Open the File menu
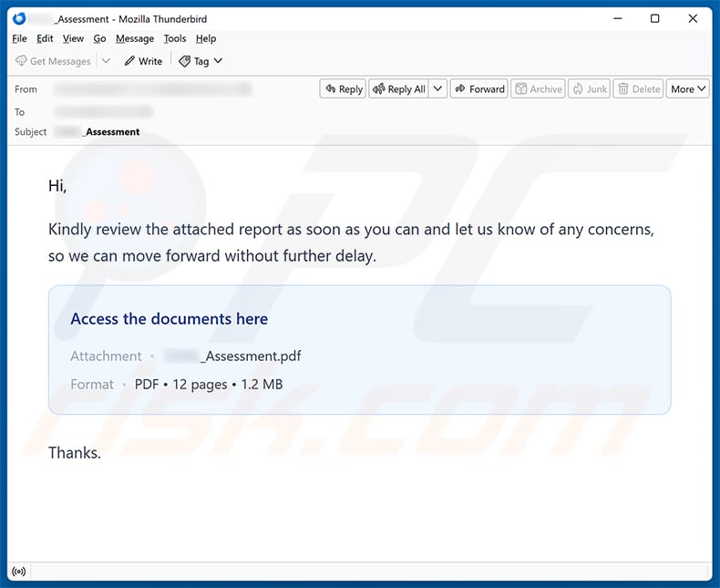720x588 pixels. tap(19, 38)
